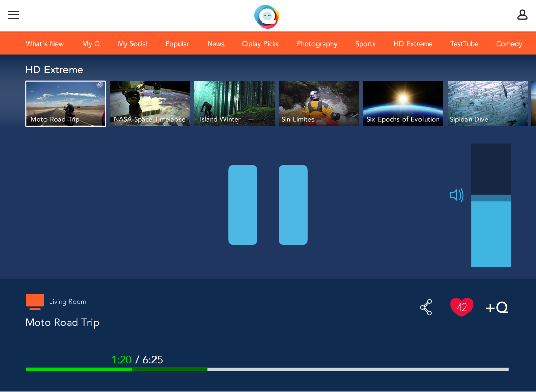
Task: Add video to queue with +Q
Action: (x=497, y=308)
